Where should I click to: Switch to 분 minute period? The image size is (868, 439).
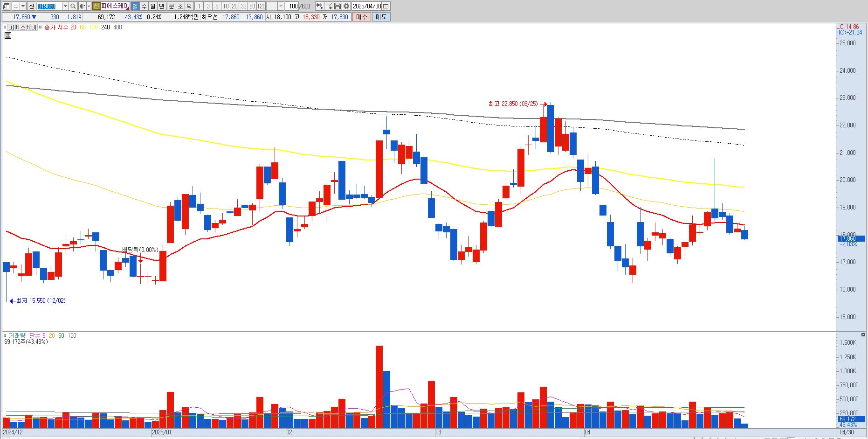171,6
